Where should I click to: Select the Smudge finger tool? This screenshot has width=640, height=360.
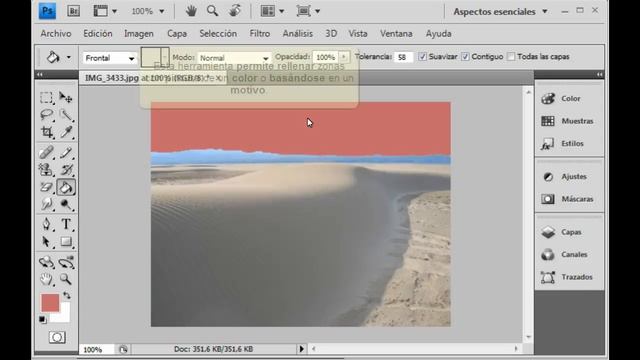pyautogui.click(x=47, y=204)
